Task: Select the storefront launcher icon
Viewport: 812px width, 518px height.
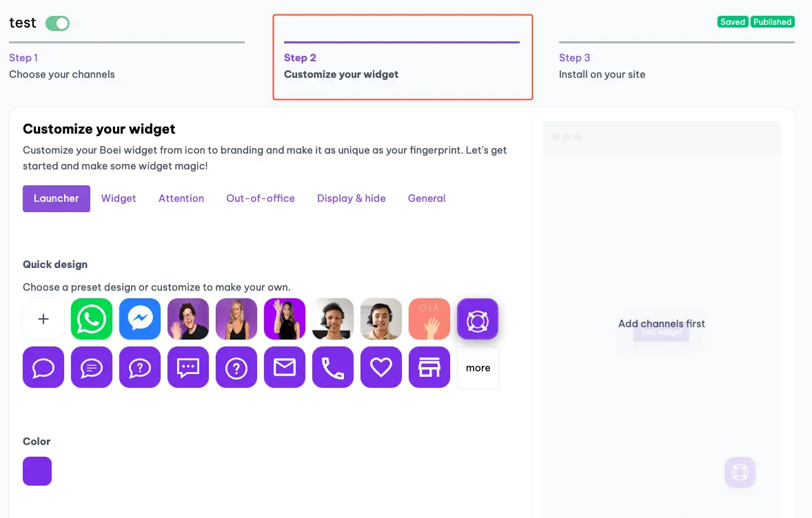Action: coord(429,367)
